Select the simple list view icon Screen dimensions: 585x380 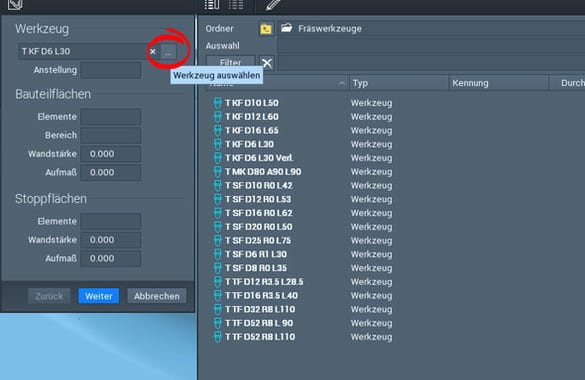pos(236,4)
